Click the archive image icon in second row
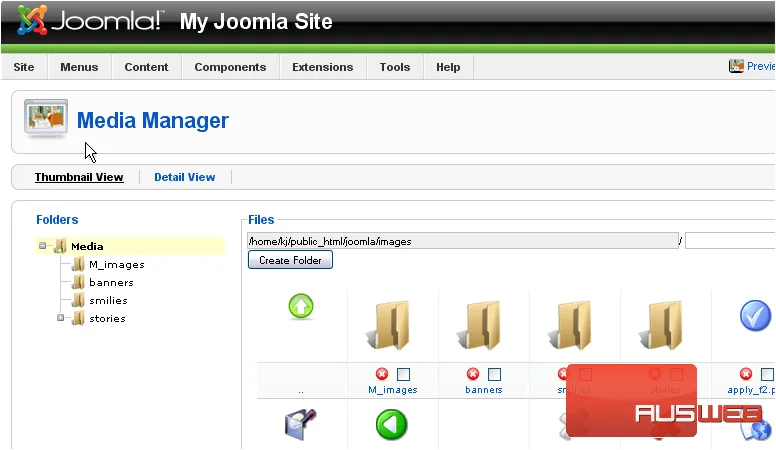Image resolution: width=776 pixels, height=450 pixels. tap(301, 424)
